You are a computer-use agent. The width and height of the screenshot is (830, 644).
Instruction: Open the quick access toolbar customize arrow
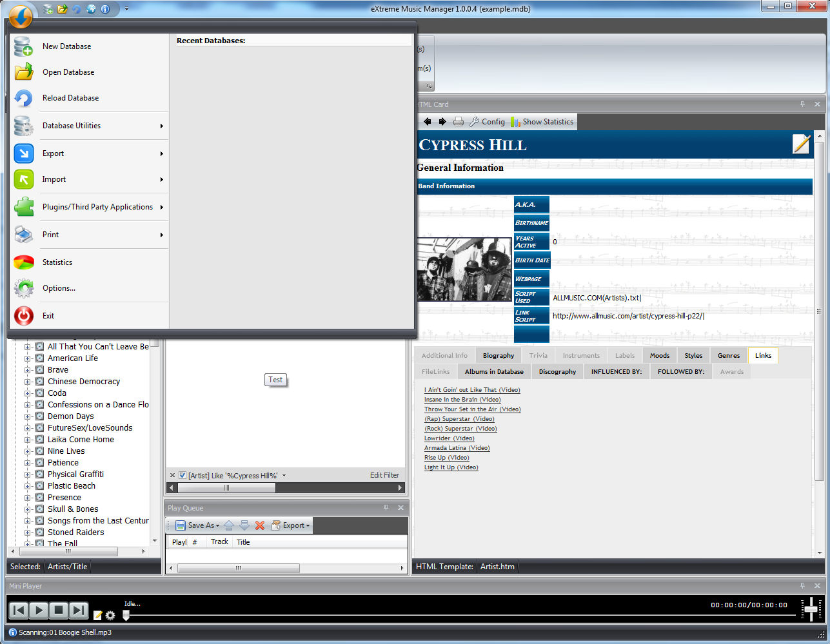[x=126, y=9]
